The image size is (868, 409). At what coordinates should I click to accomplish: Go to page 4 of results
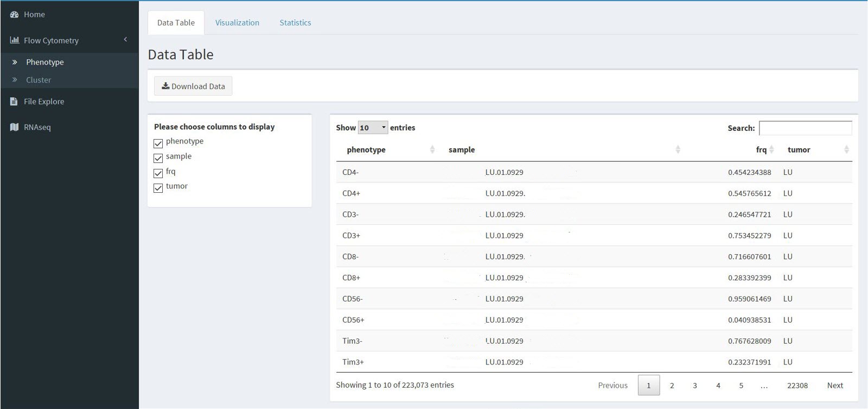point(718,385)
